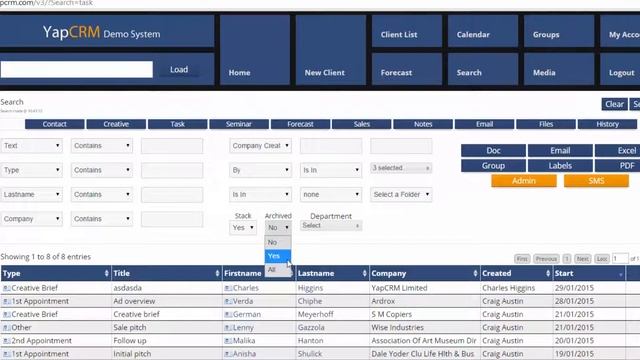
Task: Open contact icon next to Charles
Action: point(228,288)
